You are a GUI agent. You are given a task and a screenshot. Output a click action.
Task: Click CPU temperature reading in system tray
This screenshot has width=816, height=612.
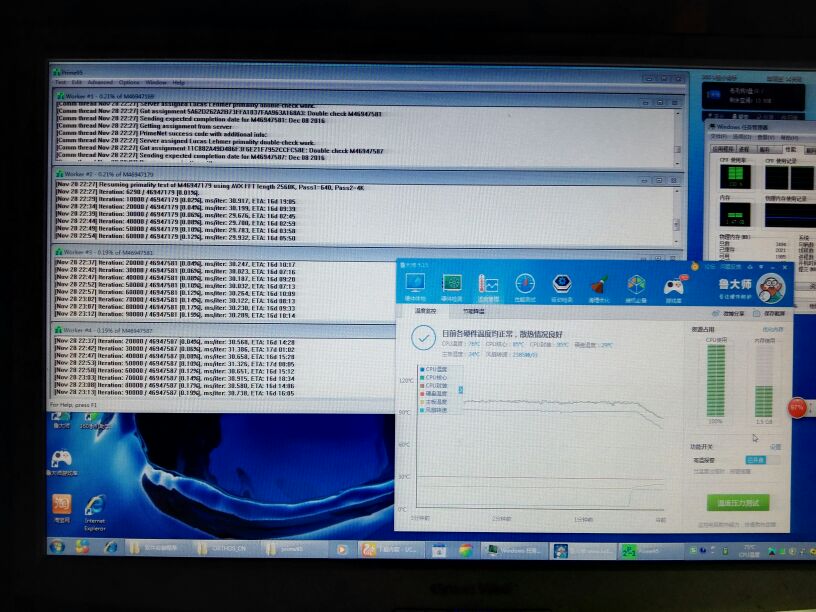[x=749, y=551]
